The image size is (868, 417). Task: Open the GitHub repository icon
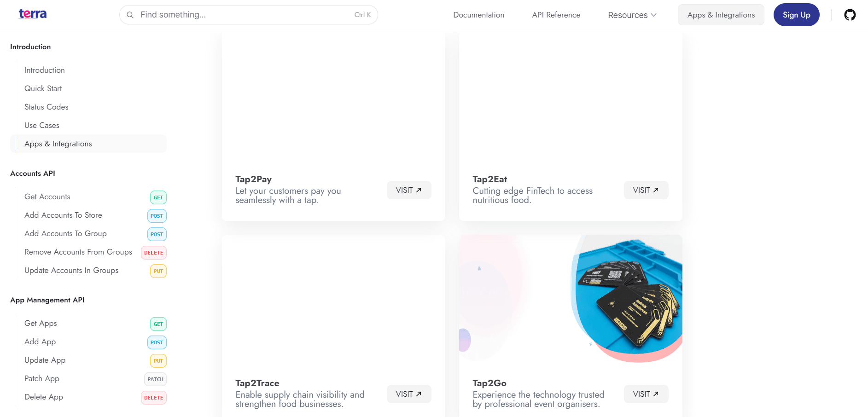point(850,15)
